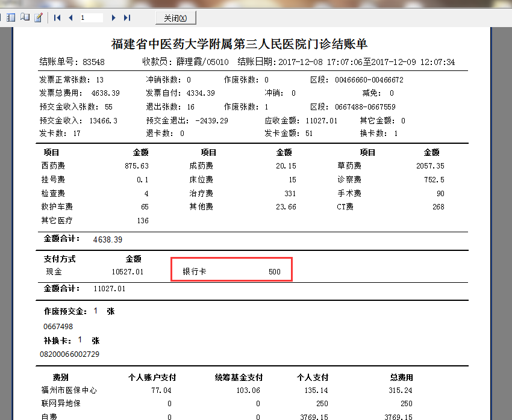Viewport: 512px width, 420px height.
Task: Click the 发票总费用 value 4638.39
Action: click(105, 93)
